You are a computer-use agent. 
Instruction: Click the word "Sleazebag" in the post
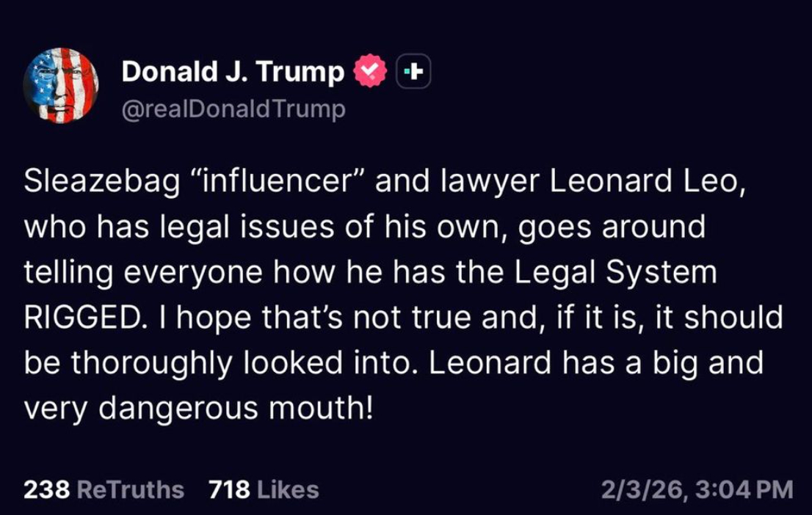(101, 182)
